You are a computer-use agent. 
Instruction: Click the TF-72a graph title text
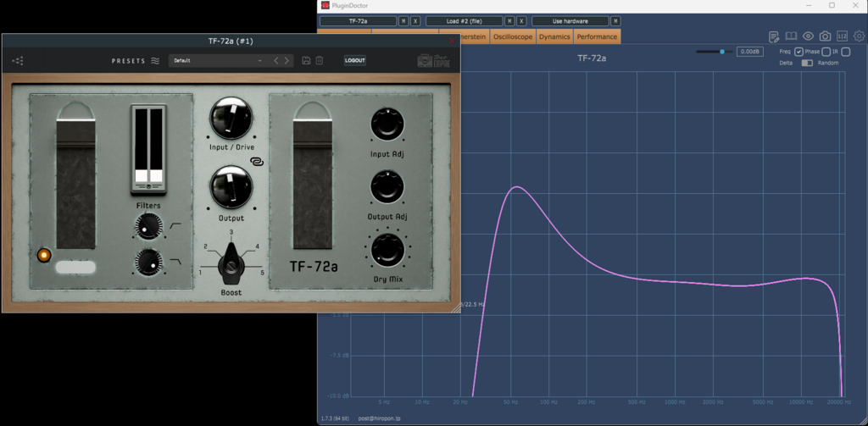click(591, 58)
